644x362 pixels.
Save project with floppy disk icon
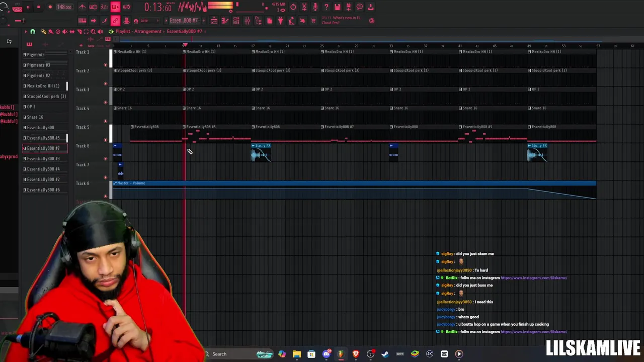pyautogui.click(x=337, y=7)
